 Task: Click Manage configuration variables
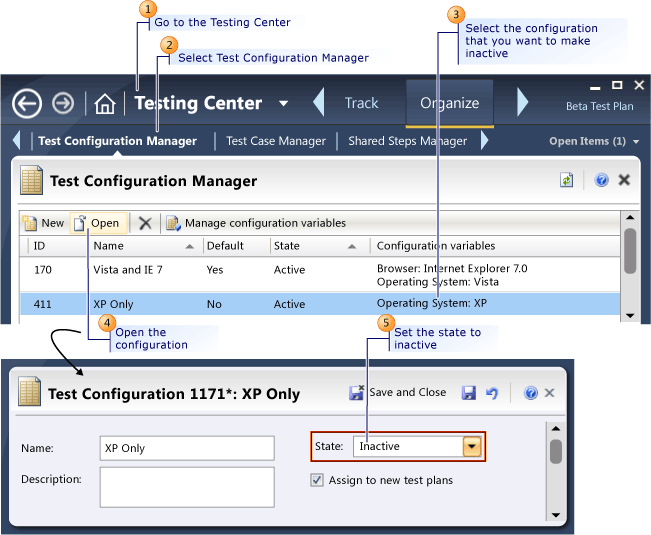(x=256, y=223)
